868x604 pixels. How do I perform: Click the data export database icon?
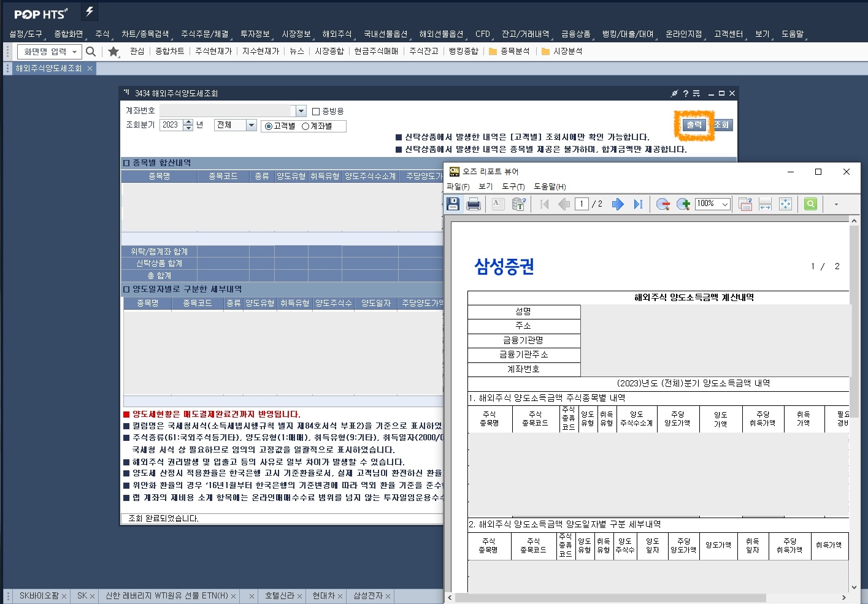(x=519, y=204)
